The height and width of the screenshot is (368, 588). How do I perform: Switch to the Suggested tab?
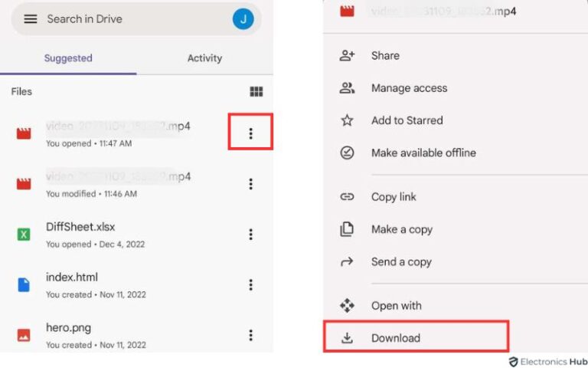coord(68,58)
